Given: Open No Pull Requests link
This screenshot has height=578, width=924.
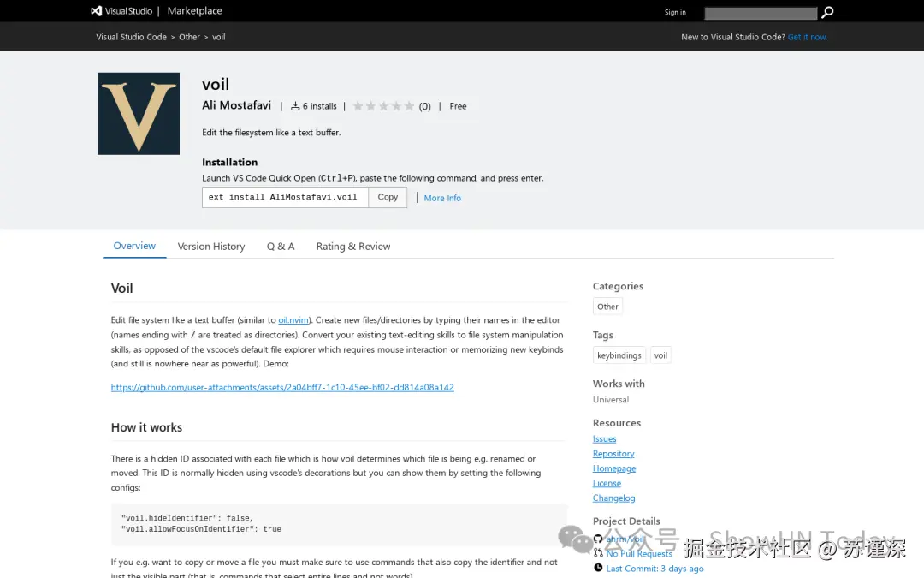Looking at the screenshot, I should (x=639, y=554).
